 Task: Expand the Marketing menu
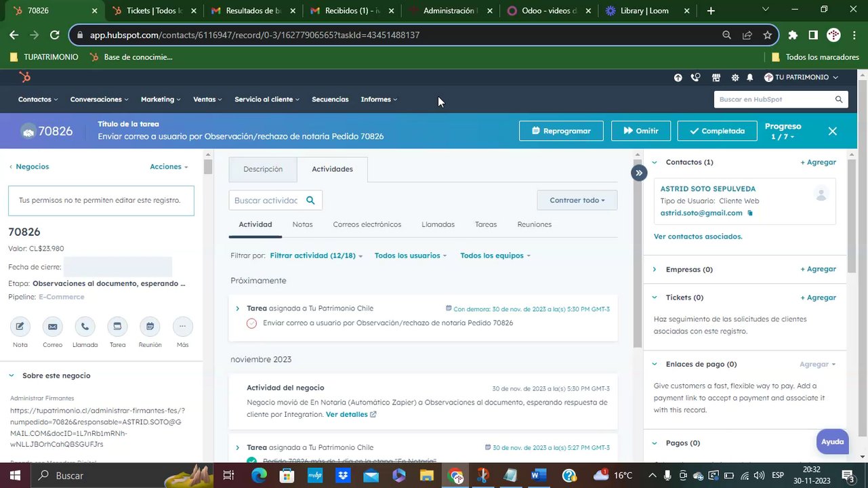point(161,99)
